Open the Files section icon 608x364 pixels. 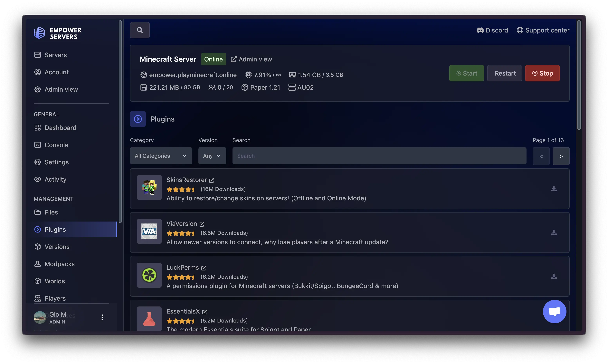(38, 212)
